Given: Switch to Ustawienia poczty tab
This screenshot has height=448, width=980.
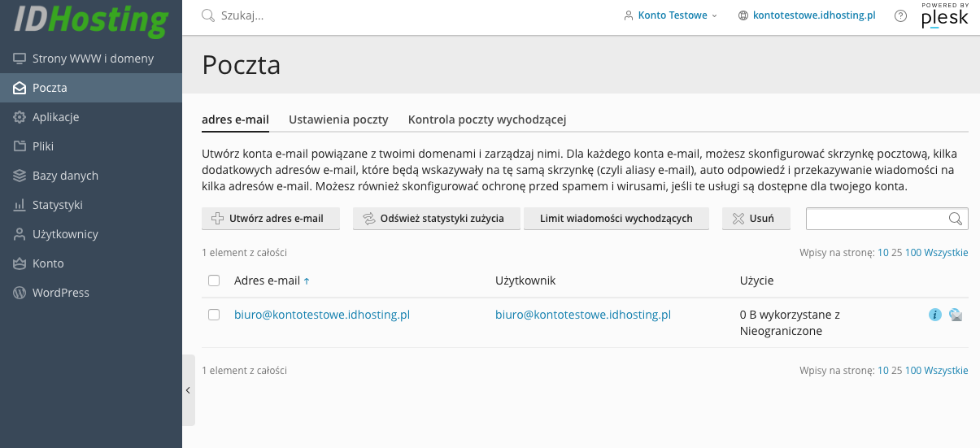Looking at the screenshot, I should 338,120.
